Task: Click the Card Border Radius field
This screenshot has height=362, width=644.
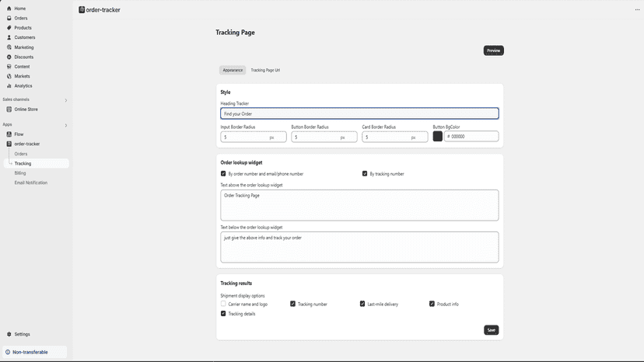Action: click(x=394, y=137)
